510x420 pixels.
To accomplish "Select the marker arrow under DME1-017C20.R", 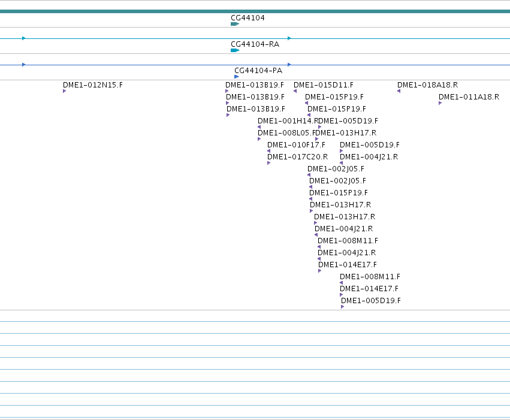I will 268,163.
